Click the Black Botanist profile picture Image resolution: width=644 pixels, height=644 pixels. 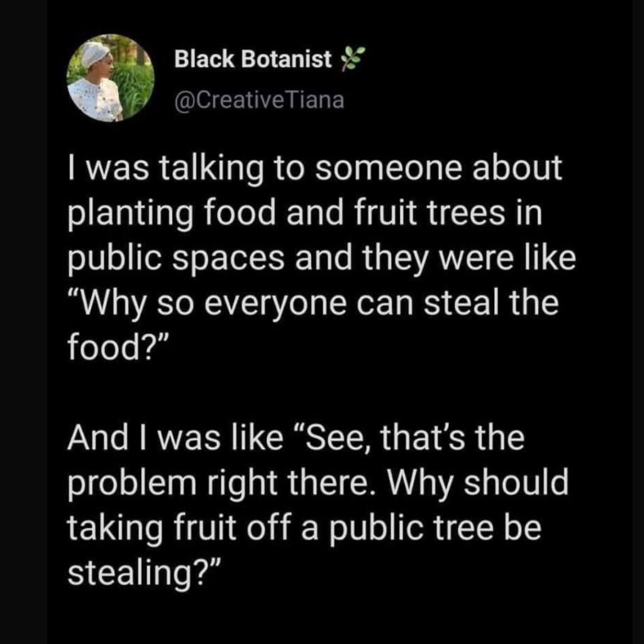(x=111, y=78)
